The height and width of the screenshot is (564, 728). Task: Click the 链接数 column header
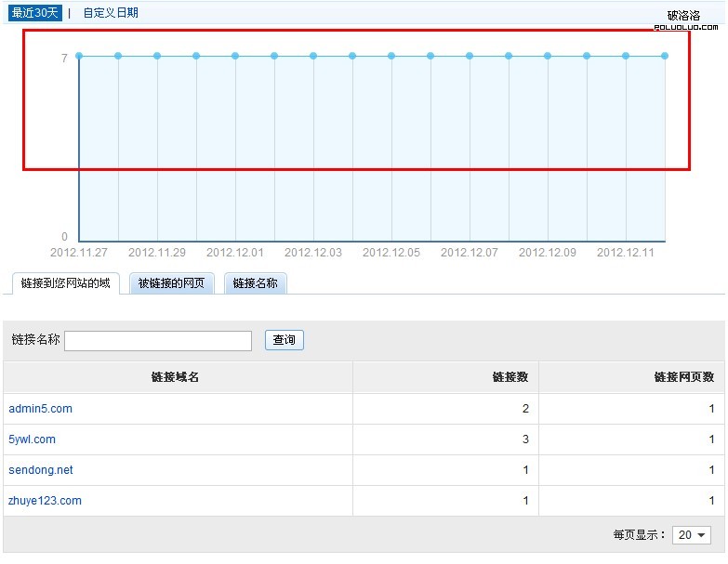510,376
